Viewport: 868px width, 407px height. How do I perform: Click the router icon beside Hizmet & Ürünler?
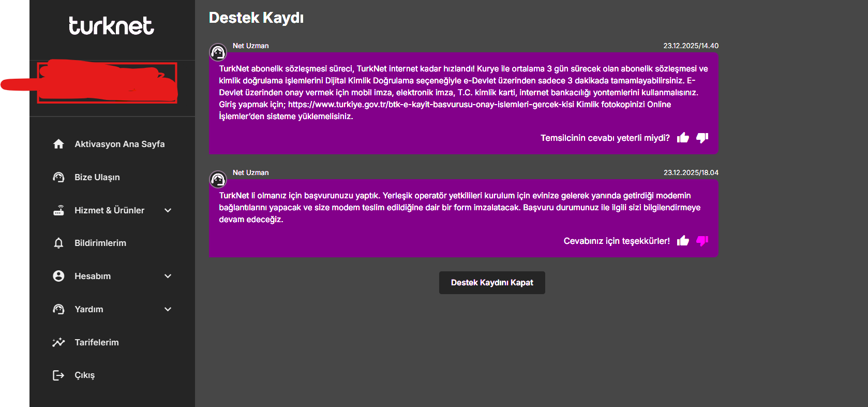58,210
